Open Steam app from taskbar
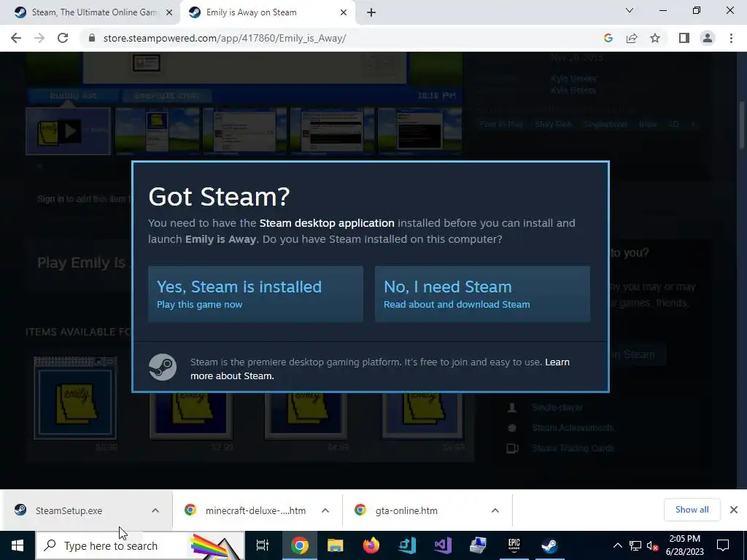The width and height of the screenshot is (747, 560). coord(549,545)
